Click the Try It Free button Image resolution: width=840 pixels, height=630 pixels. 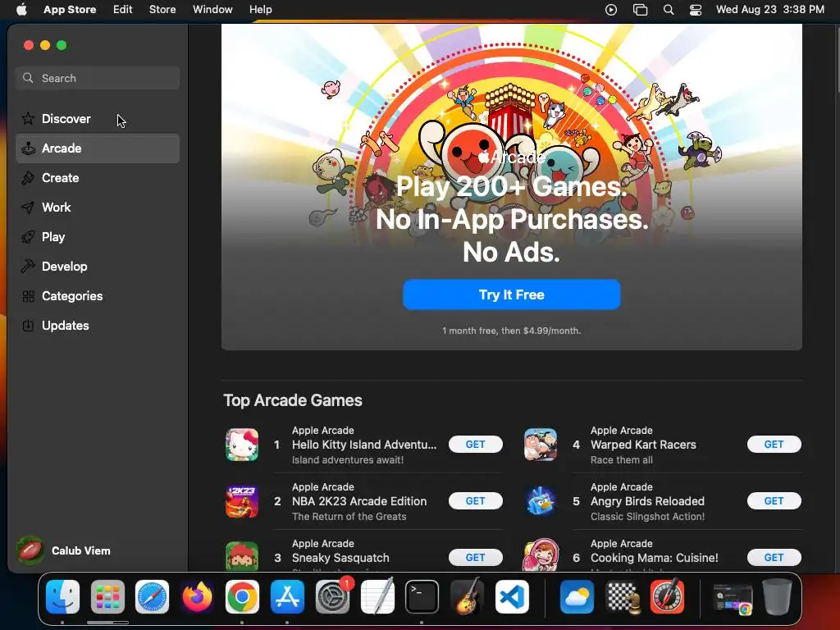[x=512, y=294]
